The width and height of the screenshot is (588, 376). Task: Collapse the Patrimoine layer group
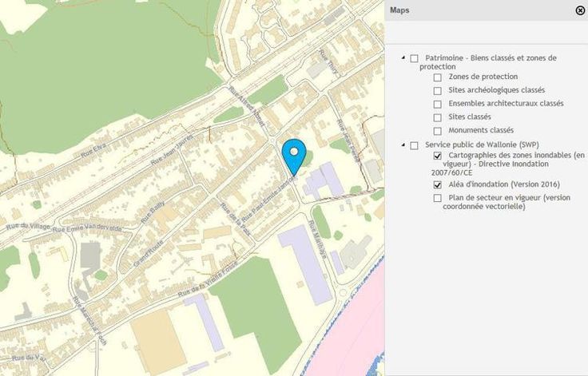402,58
